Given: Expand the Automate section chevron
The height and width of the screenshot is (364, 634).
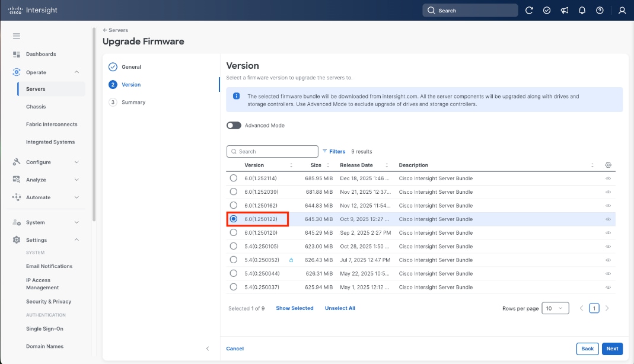Looking at the screenshot, I should click(x=77, y=197).
